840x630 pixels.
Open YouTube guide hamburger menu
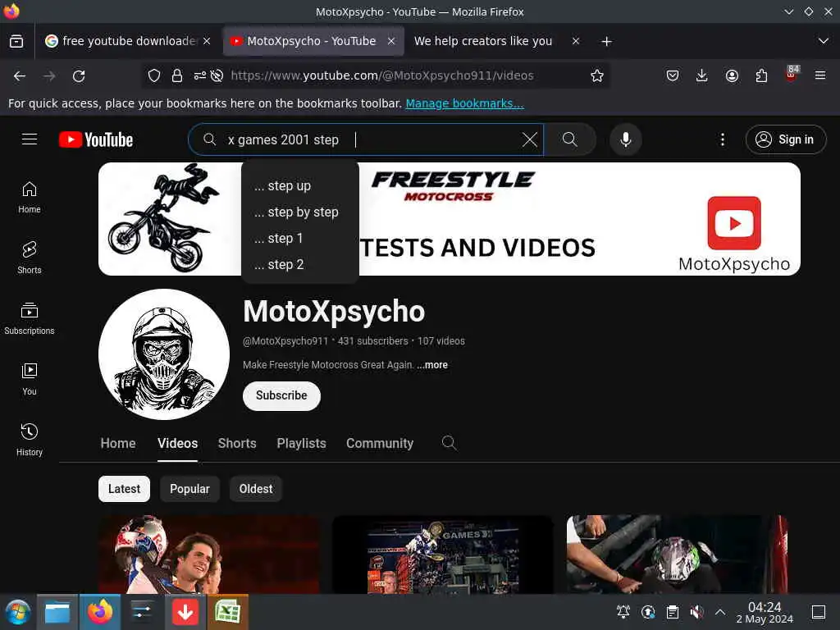coord(30,139)
